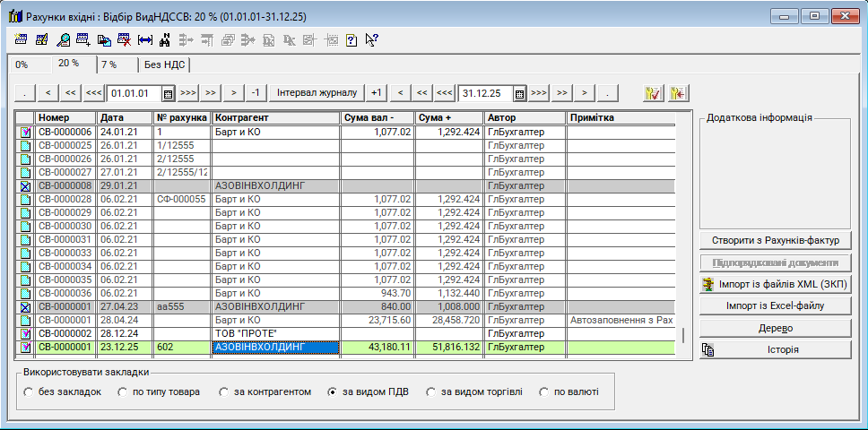868x430 pixels.
Task: Click the "Імпорт із Excel-файлу" button
Action: (x=775, y=306)
